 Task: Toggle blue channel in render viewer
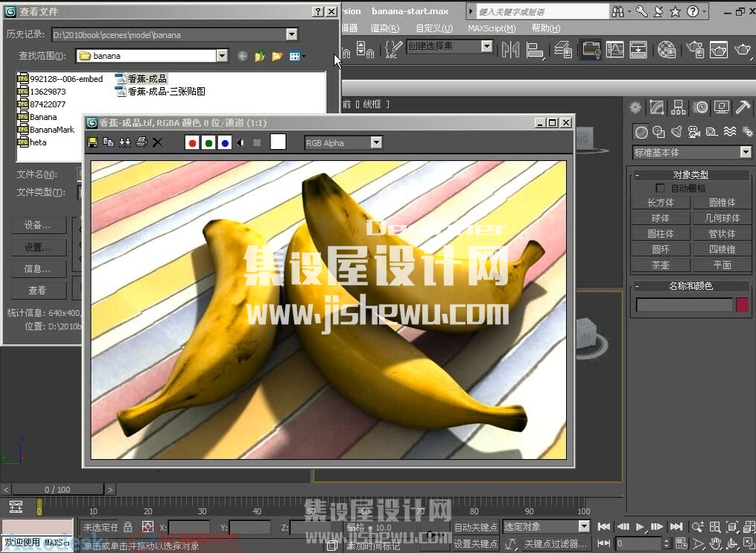click(225, 143)
